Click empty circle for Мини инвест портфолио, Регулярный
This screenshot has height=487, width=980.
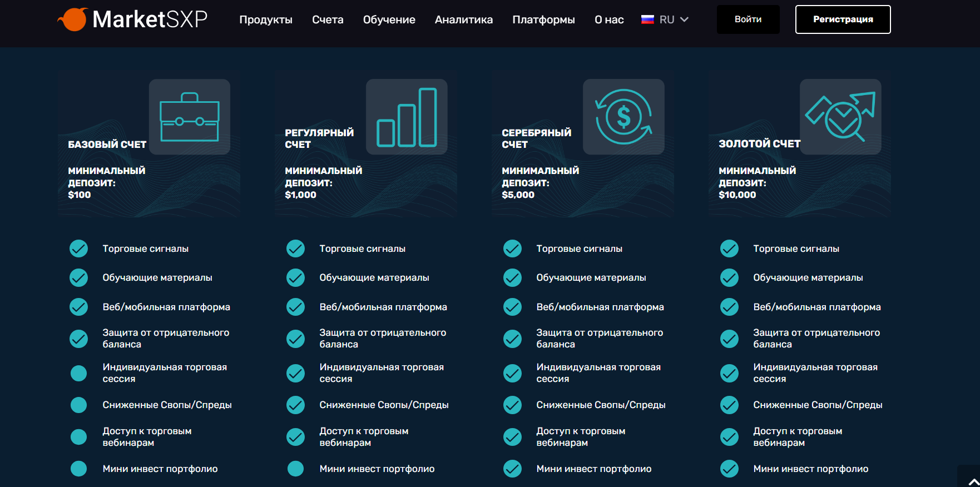pos(295,469)
